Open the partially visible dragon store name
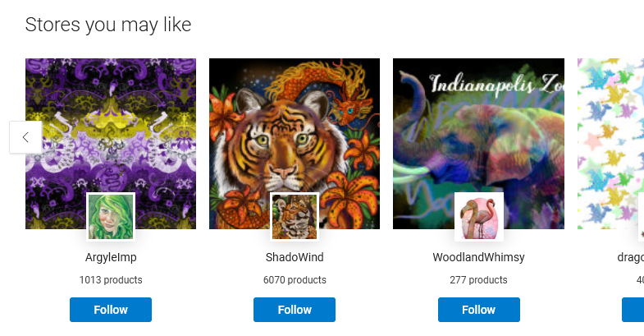The width and height of the screenshot is (644, 336). pyautogui.click(x=630, y=257)
